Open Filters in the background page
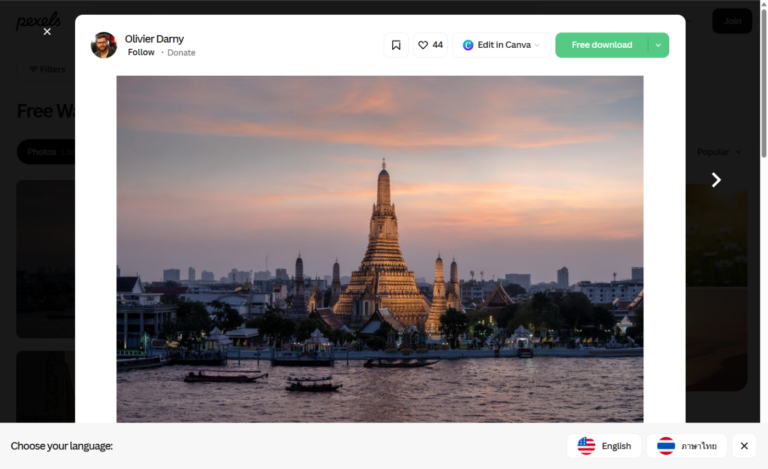 tap(47, 70)
